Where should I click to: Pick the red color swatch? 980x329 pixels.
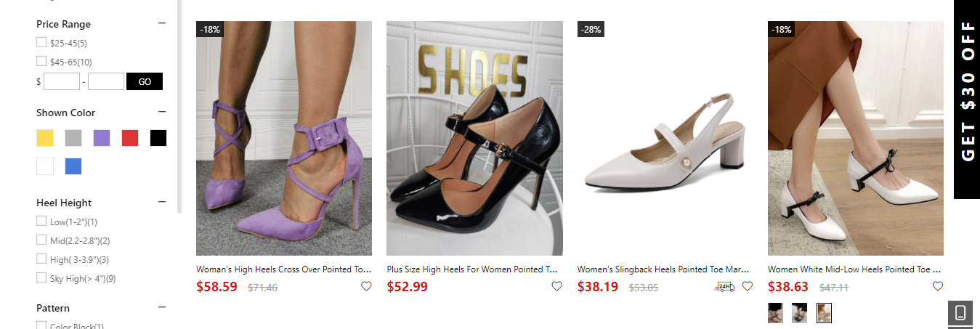pyautogui.click(x=130, y=138)
